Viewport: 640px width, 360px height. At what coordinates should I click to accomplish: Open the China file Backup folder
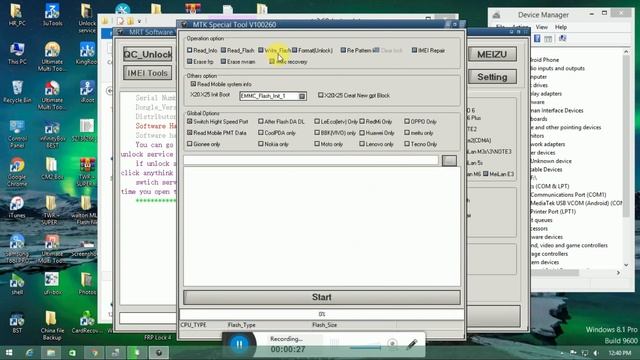tap(52, 325)
